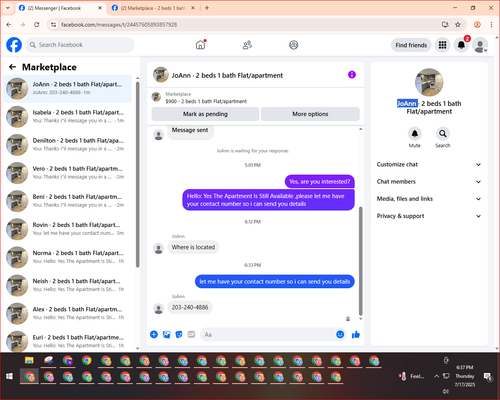Reload the page in the browser
The height and width of the screenshot is (400, 500).
tap(37, 24)
